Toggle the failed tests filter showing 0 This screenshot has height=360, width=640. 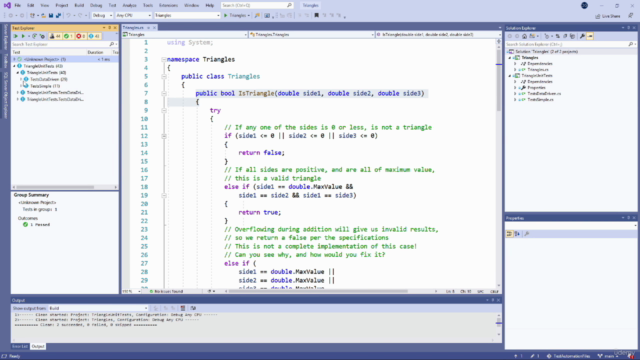pyautogui.click(x=81, y=36)
